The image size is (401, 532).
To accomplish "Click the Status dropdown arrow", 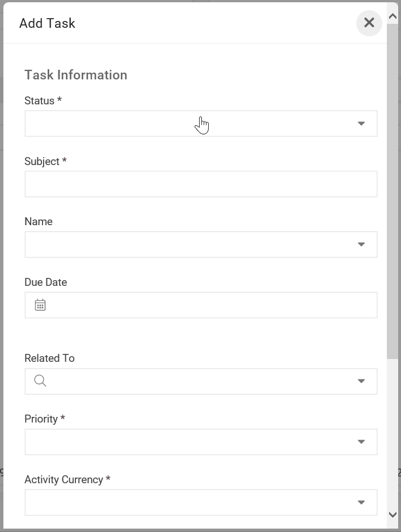I will pyautogui.click(x=361, y=124).
